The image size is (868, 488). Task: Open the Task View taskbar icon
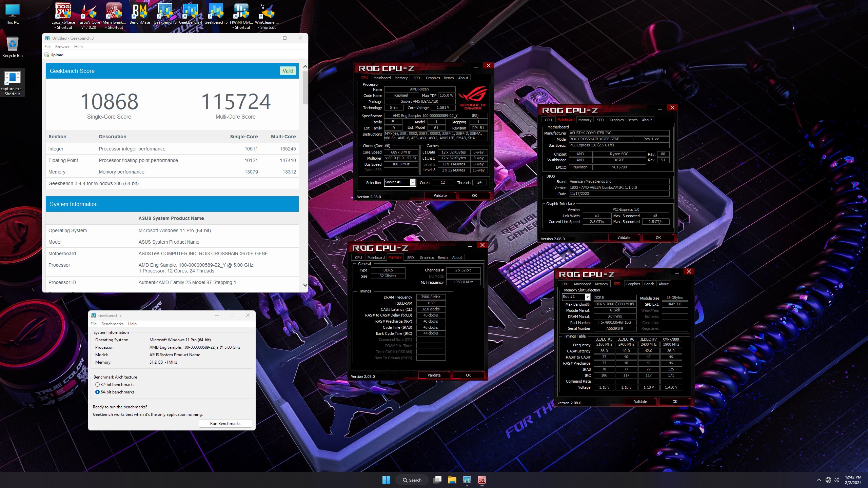(438, 480)
